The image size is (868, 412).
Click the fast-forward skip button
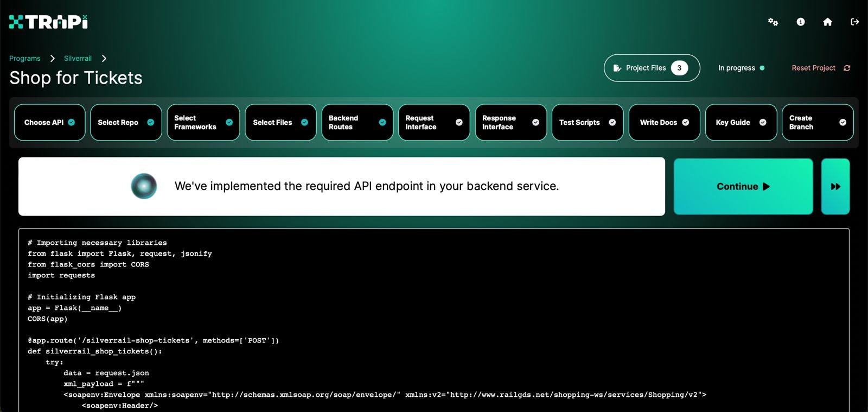[835, 186]
